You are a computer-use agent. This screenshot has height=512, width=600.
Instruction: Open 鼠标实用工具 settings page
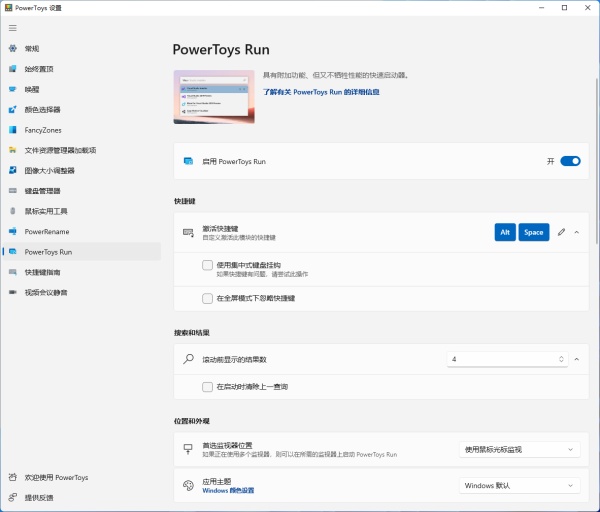pyautogui.click(x=82, y=211)
